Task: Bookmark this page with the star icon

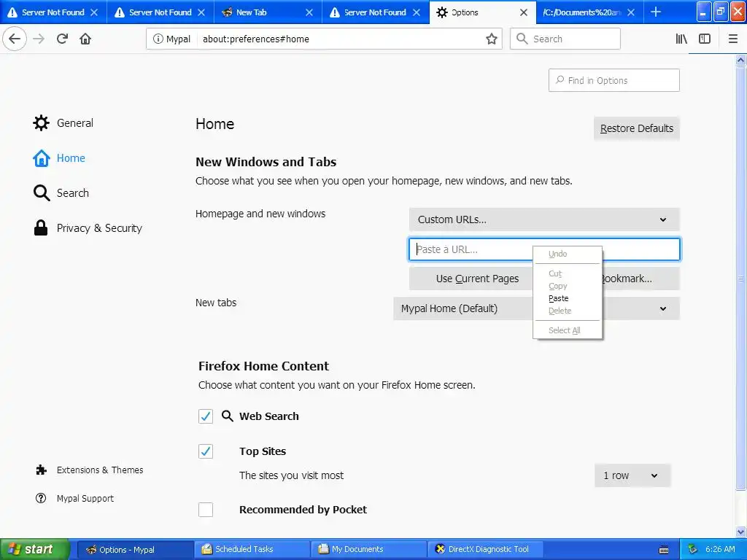Action: point(491,39)
